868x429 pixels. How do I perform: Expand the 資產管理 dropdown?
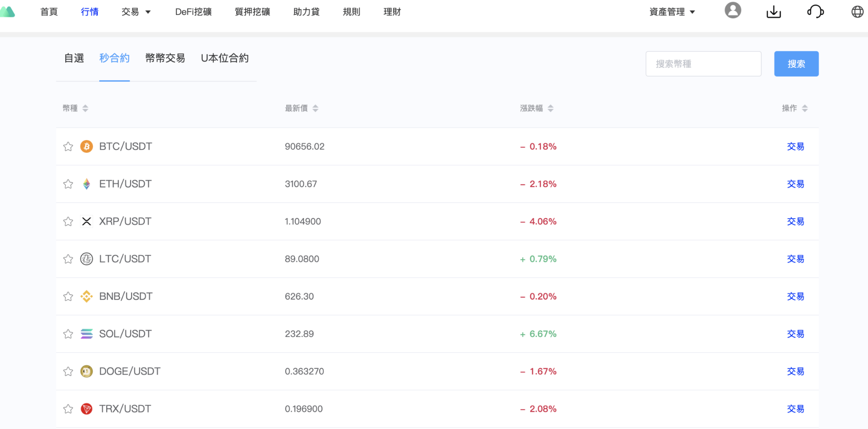672,12
